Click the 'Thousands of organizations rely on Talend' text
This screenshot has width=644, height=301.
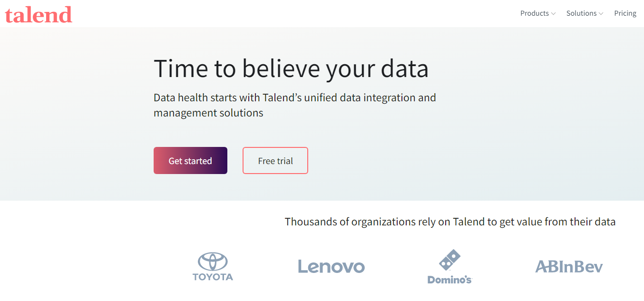point(450,222)
